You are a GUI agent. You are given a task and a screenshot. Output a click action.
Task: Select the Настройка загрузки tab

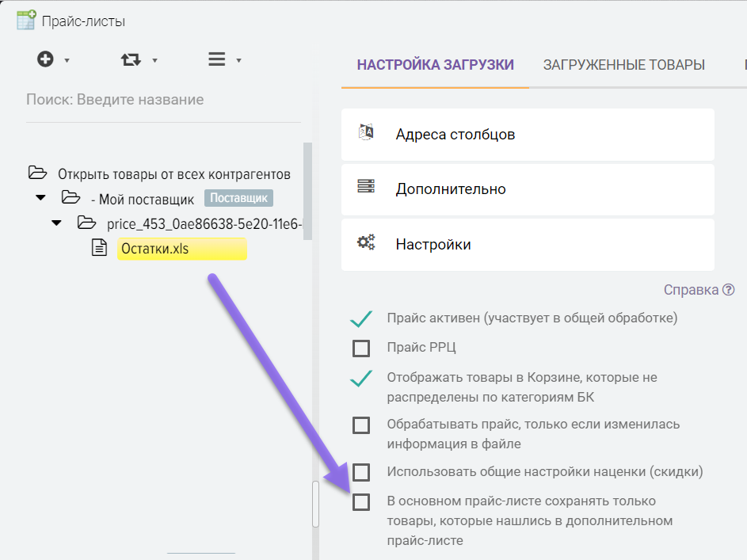click(435, 65)
